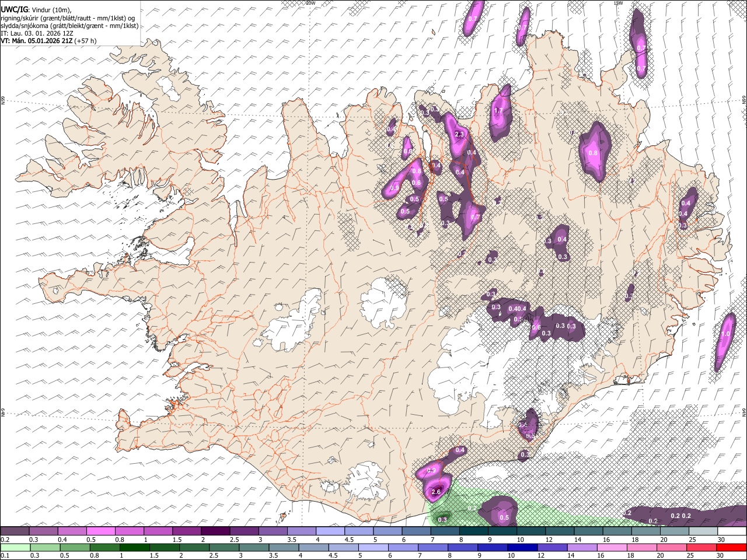Click the 15W longitude label
The image size is (747, 560).
tap(618, 3)
